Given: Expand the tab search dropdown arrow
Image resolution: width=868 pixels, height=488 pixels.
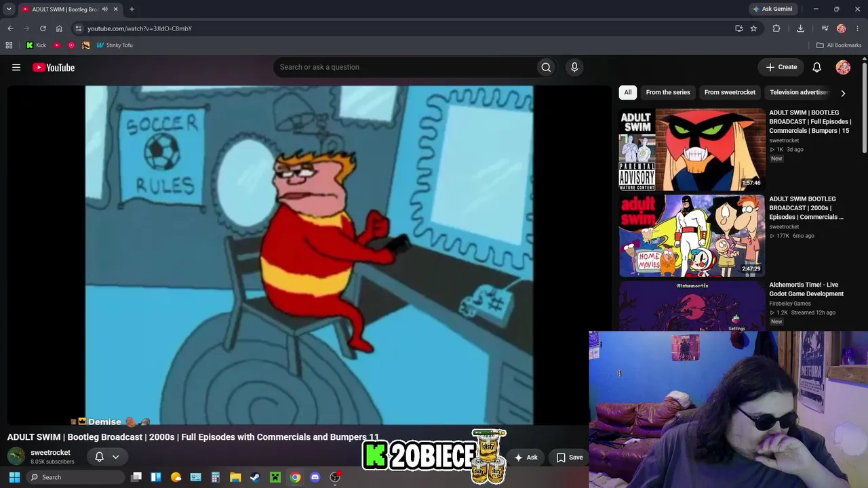Looking at the screenshot, I should (9, 9).
